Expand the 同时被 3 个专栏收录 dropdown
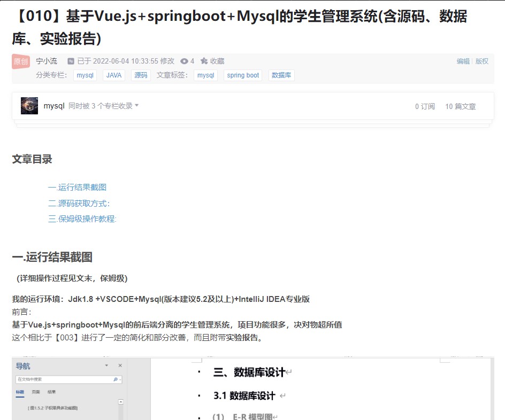 (x=136, y=106)
